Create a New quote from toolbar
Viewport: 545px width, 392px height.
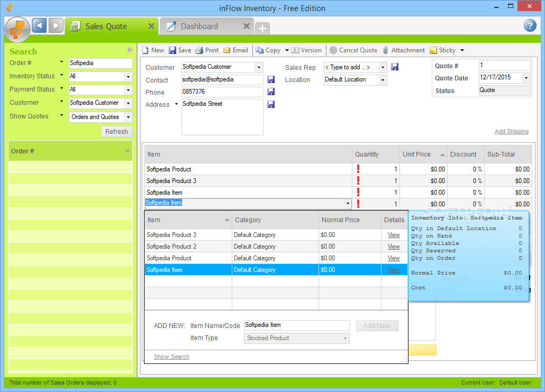tap(153, 50)
